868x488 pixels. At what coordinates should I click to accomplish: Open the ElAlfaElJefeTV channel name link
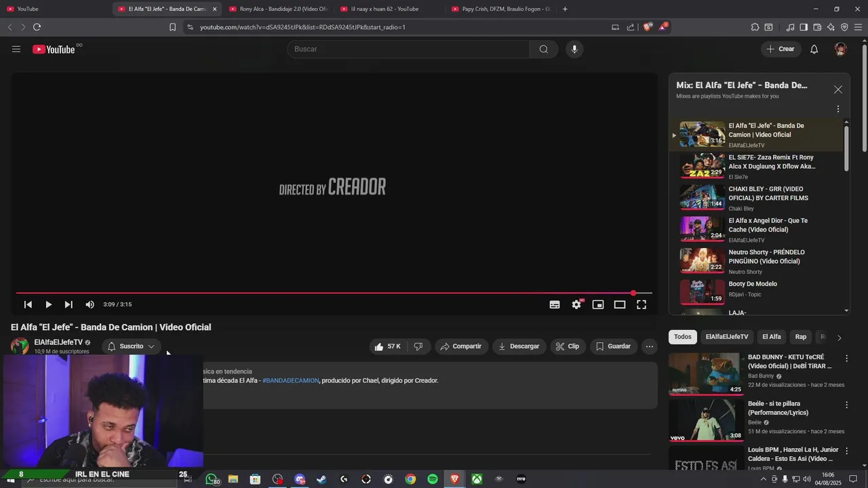[x=58, y=342]
